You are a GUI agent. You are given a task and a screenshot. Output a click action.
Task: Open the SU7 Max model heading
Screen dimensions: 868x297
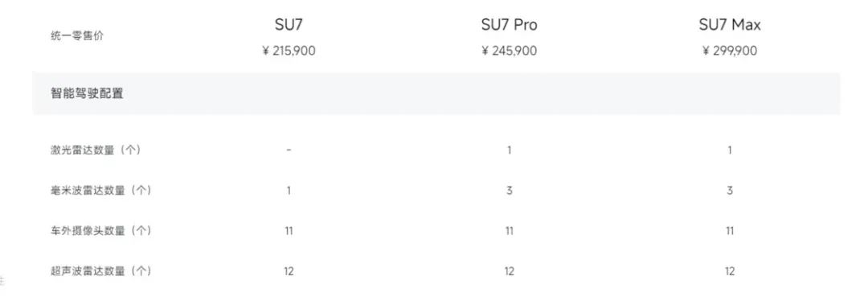730,25
